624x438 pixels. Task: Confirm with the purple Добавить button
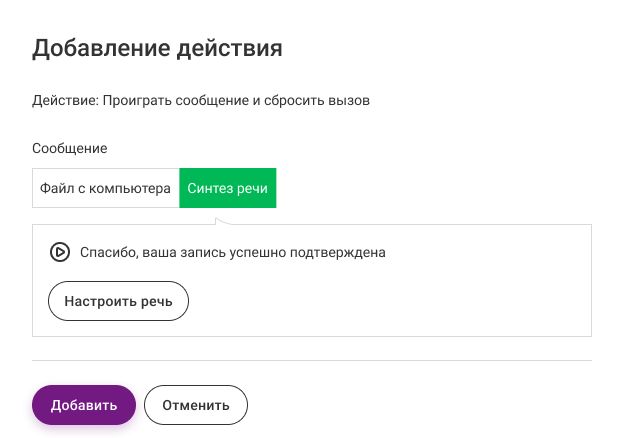(84, 405)
